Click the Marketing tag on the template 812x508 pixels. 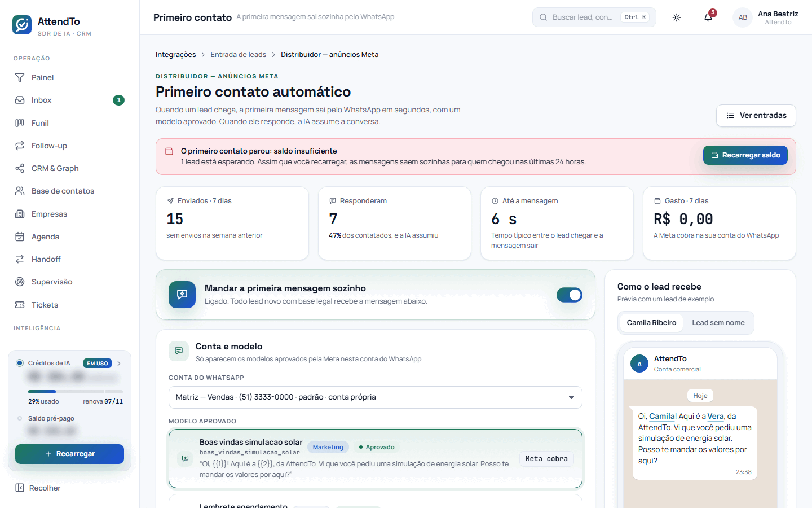(328, 447)
